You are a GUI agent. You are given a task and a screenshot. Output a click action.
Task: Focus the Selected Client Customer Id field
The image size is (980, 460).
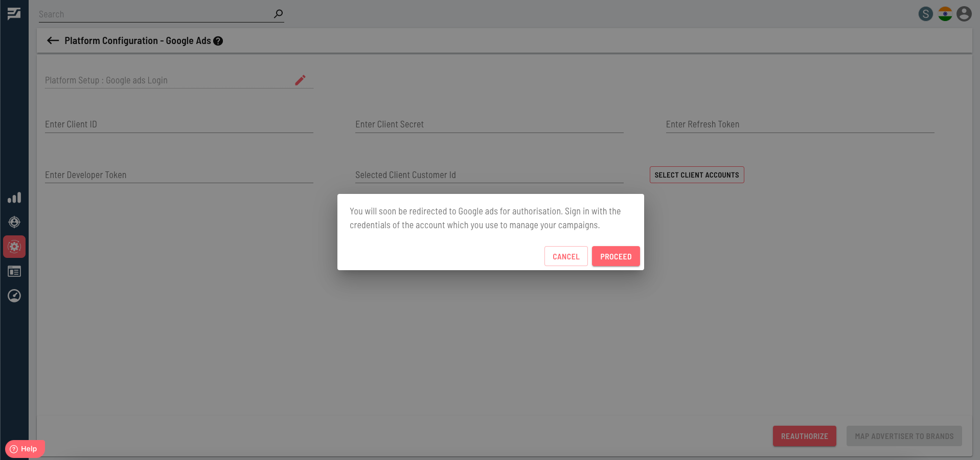click(x=489, y=175)
